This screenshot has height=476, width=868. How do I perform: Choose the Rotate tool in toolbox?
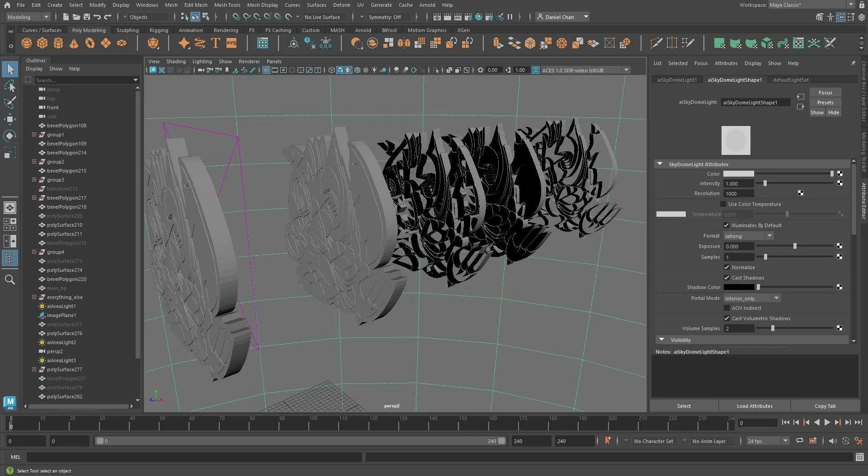tap(10, 136)
